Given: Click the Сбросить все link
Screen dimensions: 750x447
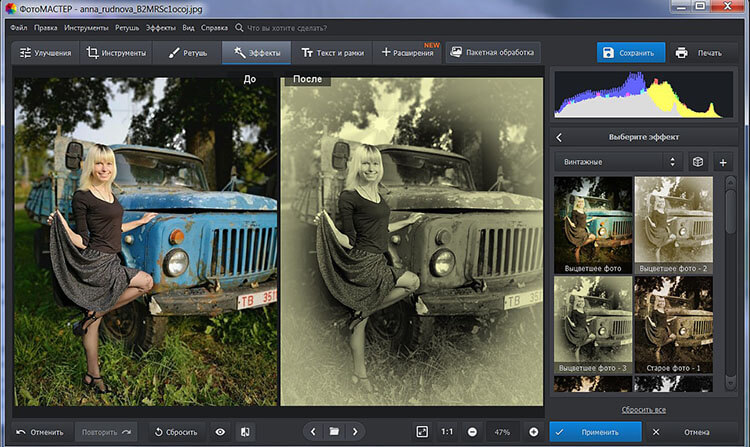Looking at the screenshot, I should pyautogui.click(x=644, y=410).
